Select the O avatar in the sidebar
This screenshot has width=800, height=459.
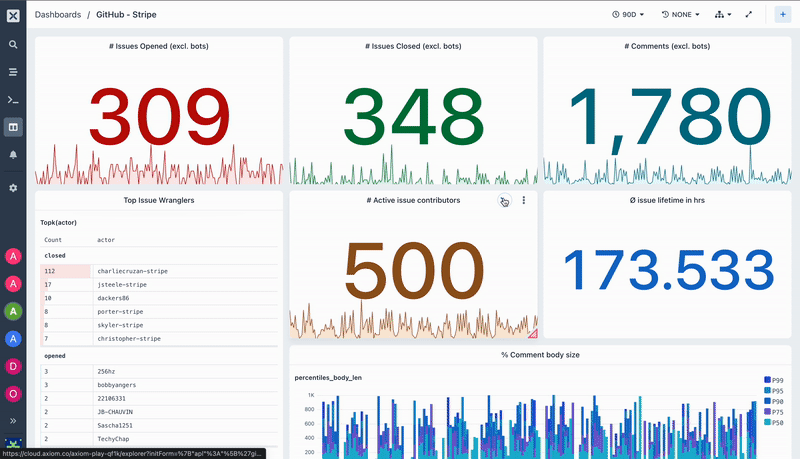coord(13,394)
